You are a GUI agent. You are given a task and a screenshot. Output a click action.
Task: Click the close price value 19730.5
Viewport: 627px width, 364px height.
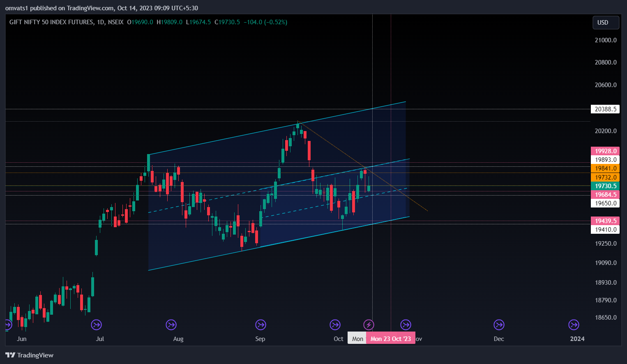229,22
